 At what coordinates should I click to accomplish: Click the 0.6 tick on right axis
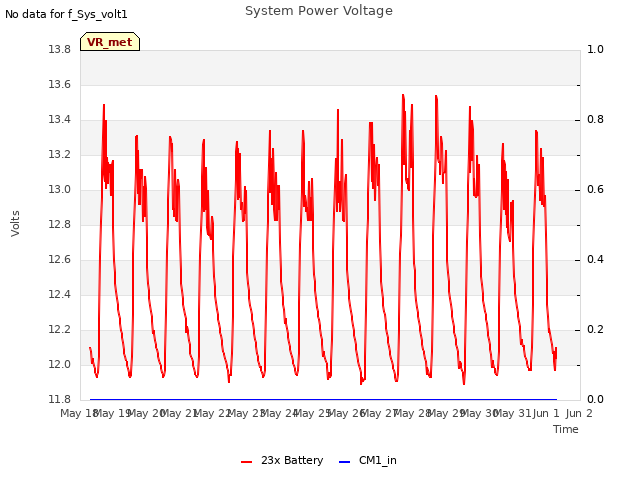595,189
